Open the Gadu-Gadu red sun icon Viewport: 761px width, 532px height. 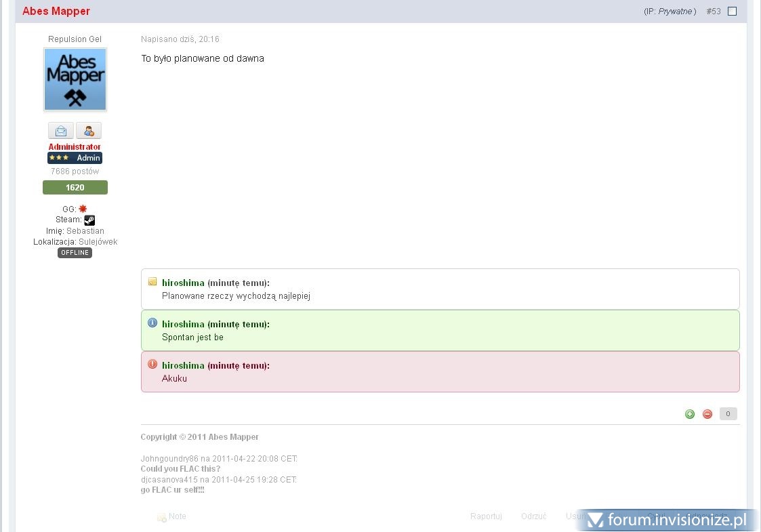tap(83, 209)
